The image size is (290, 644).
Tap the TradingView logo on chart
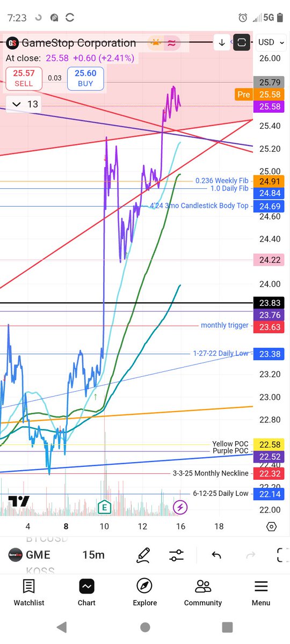point(19,502)
